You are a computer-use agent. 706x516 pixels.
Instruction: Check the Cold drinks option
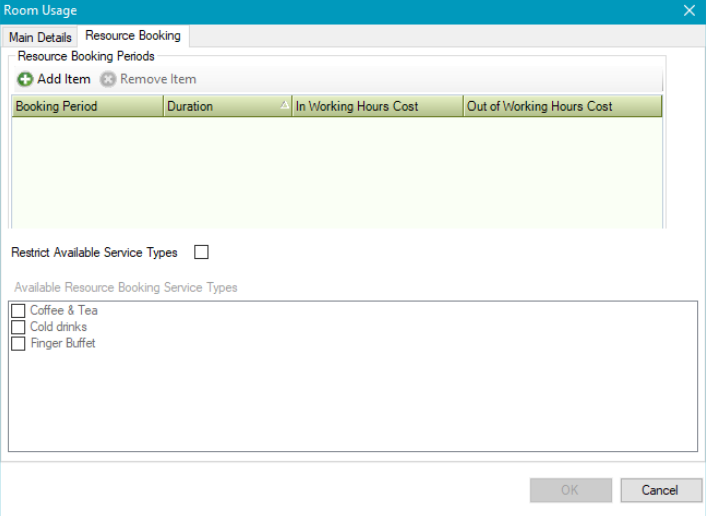(18, 327)
